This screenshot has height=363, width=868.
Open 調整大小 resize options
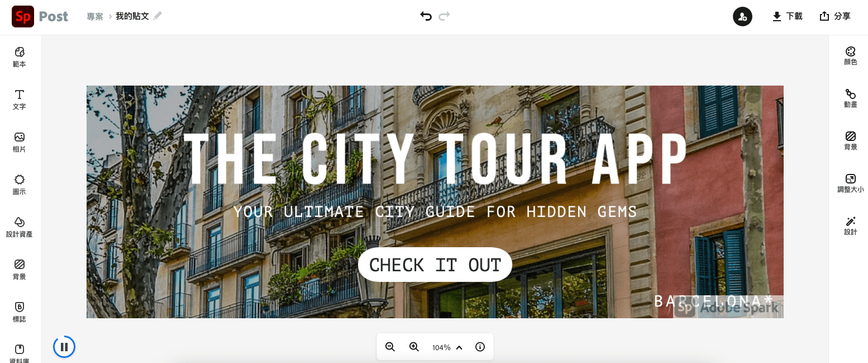coord(850,183)
